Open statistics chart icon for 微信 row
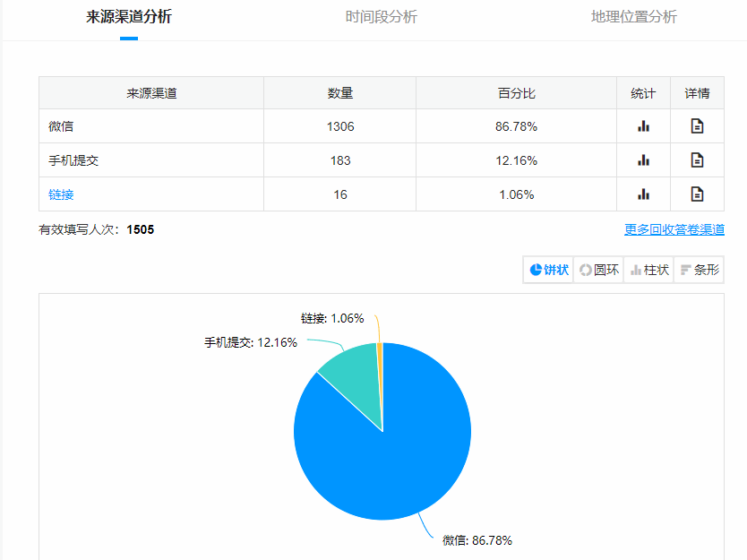 [x=643, y=126]
